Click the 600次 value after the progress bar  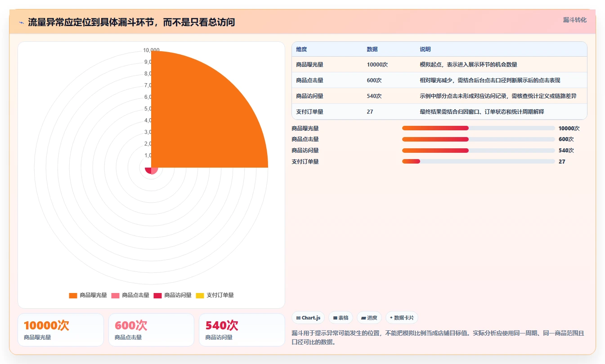tap(566, 139)
